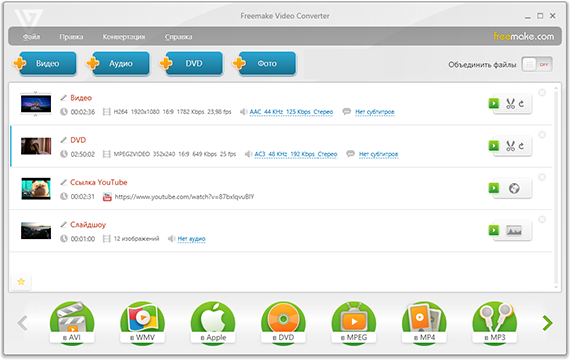Remove the DVD item from list
This screenshot has width=570, height=360.
pos(542,135)
